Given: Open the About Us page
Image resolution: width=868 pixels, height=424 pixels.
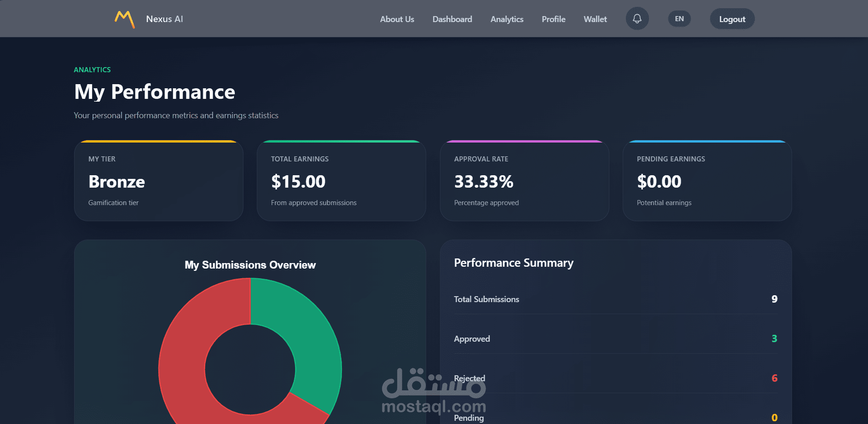Looking at the screenshot, I should [397, 19].
